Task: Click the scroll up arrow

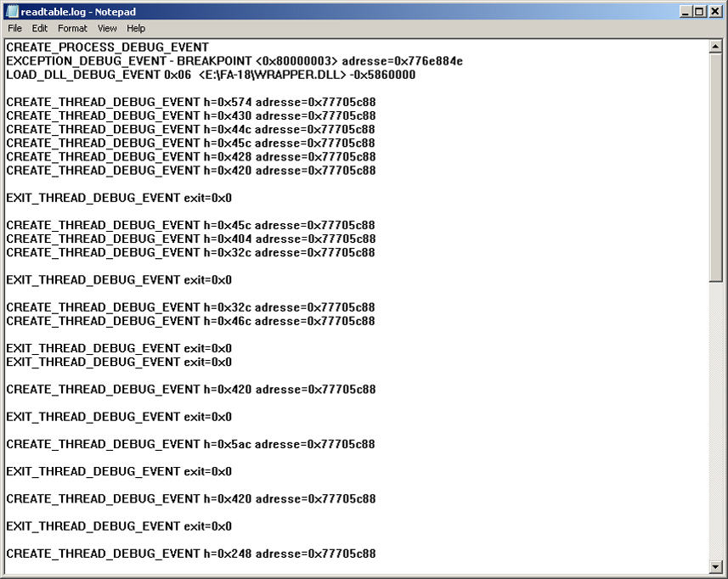Action: (x=715, y=46)
